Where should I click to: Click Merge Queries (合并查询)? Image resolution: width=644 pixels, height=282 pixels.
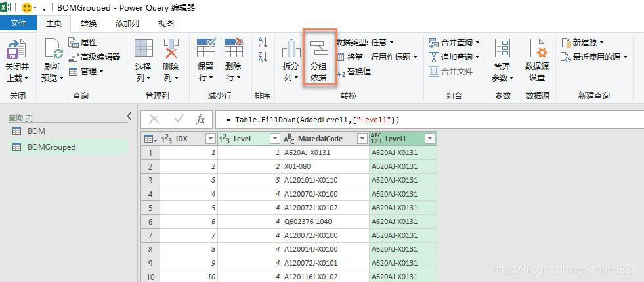pos(454,42)
